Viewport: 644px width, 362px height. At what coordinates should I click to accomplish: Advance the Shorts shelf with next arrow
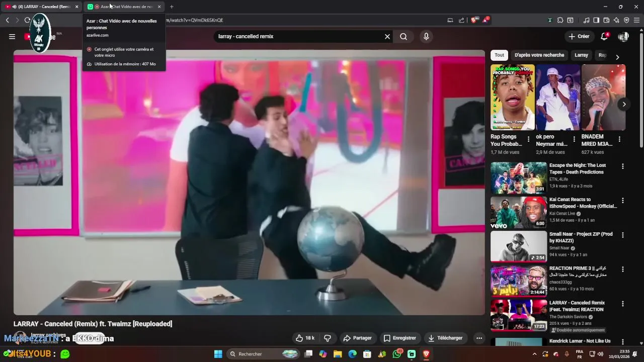tap(624, 104)
